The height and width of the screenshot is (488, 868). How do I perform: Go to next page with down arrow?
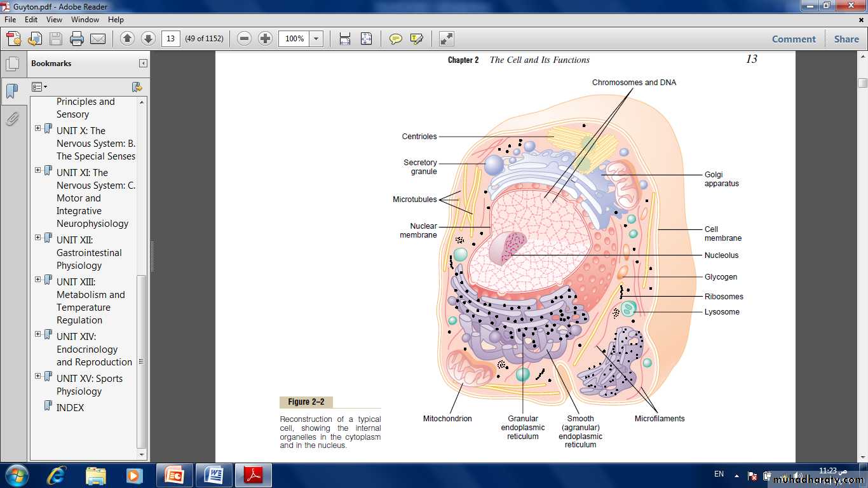[148, 39]
